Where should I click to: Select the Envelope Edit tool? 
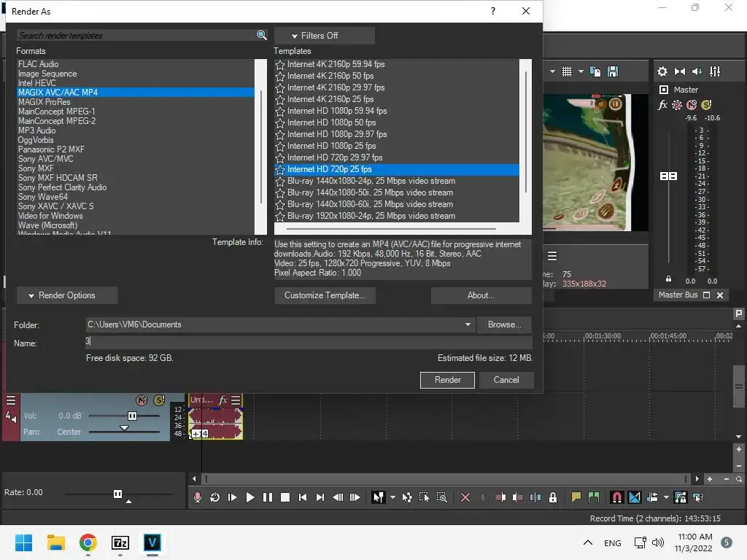(407, 497)
